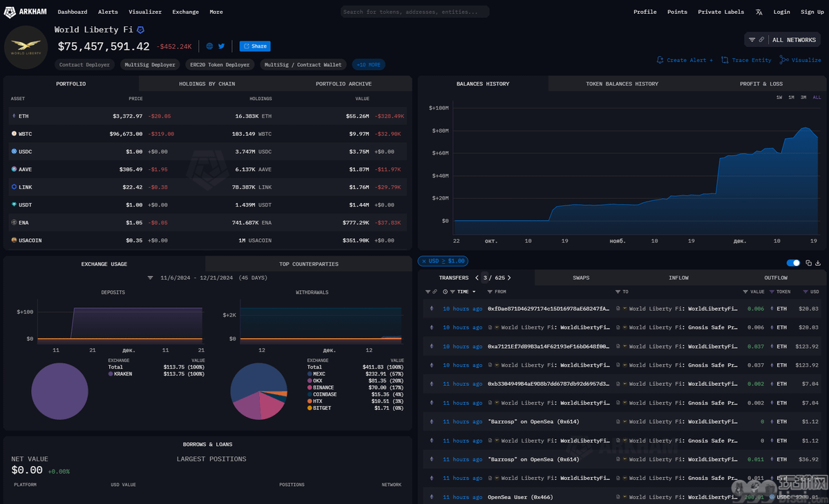Open the Points link
The image size is (829, 504).
(677, 12)
